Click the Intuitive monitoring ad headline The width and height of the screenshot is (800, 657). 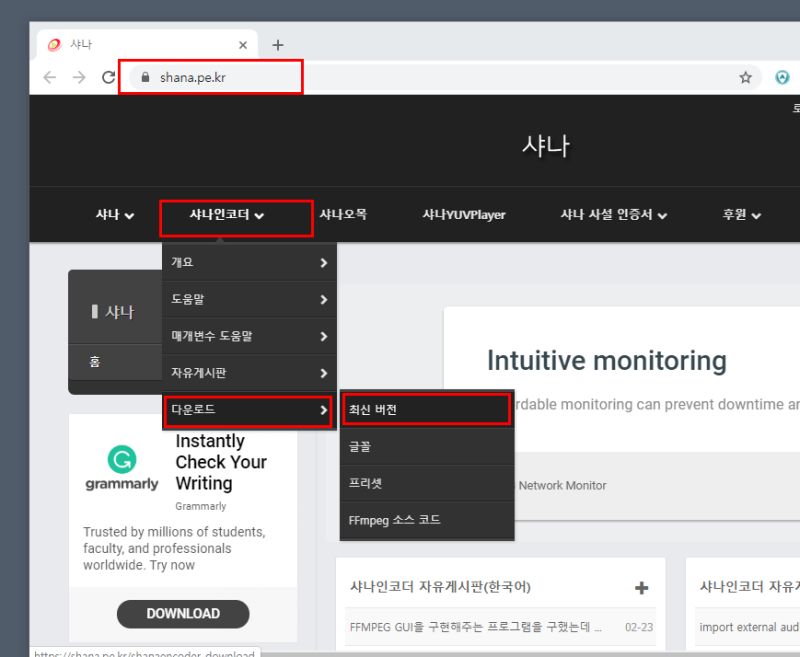coord(607,361)
